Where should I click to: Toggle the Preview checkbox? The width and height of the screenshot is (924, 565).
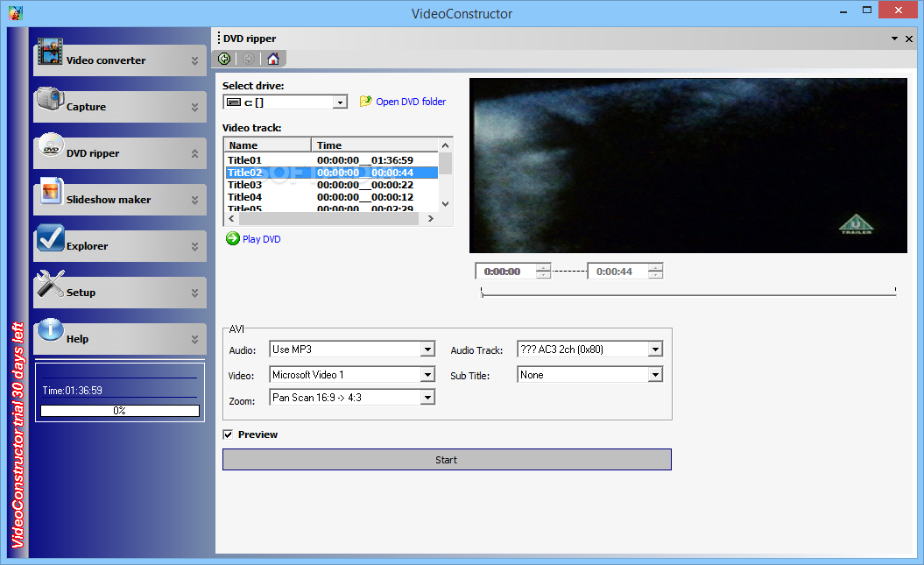228,434
